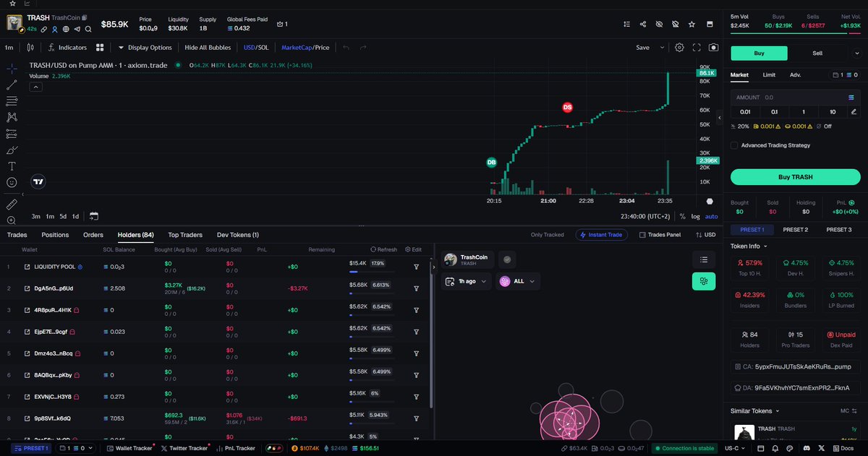Set amount to 0.1 preset
The image size is (868, 456).
[x=774, y=111]
